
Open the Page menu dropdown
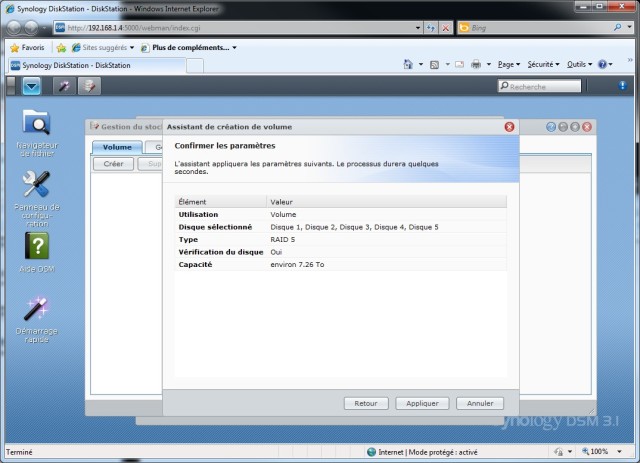pyautogui.click(x=508, y=65)
